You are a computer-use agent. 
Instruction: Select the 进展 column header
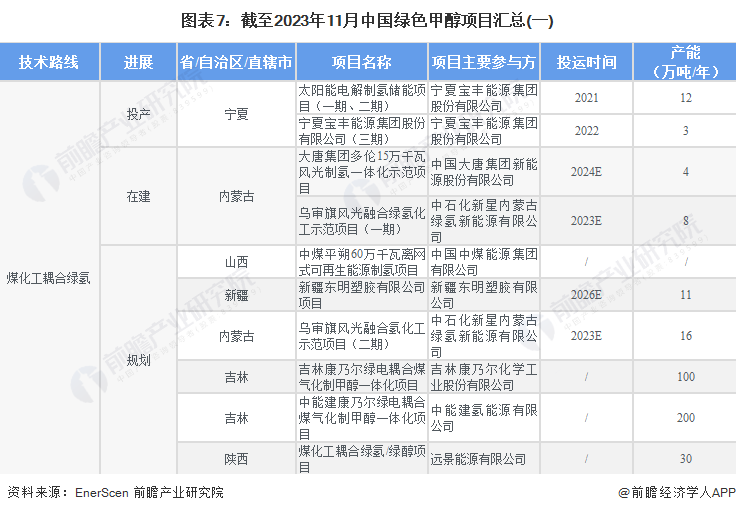pyautogui.click(x=138, y=62)
